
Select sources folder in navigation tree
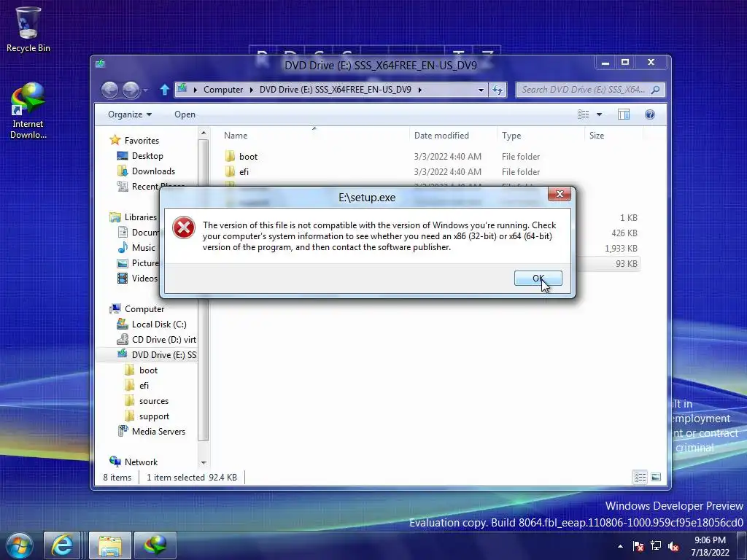(153, 401)
